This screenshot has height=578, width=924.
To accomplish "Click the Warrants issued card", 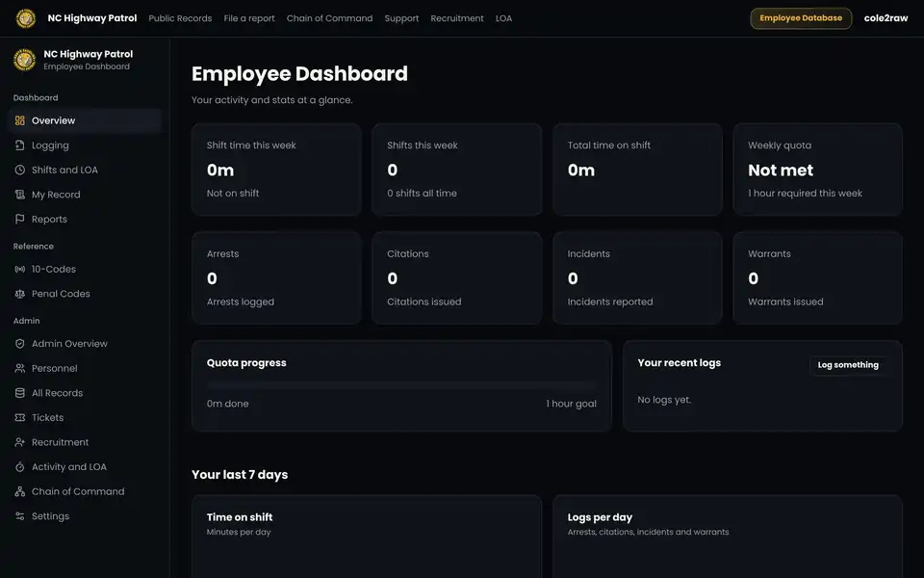I will [817, 277].
